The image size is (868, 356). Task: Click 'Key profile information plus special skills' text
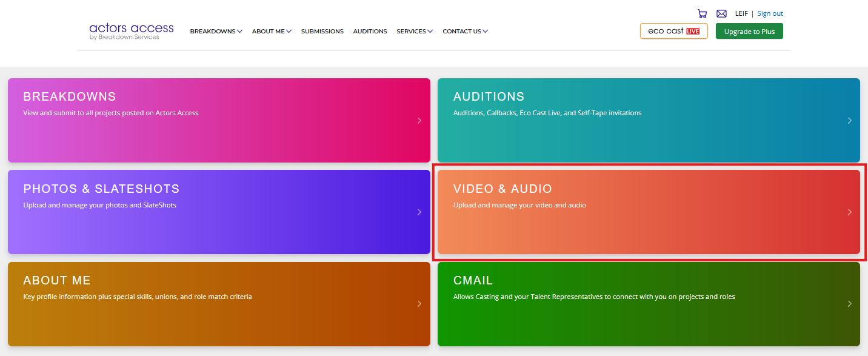pyautogui.click(x=138, y=297)
